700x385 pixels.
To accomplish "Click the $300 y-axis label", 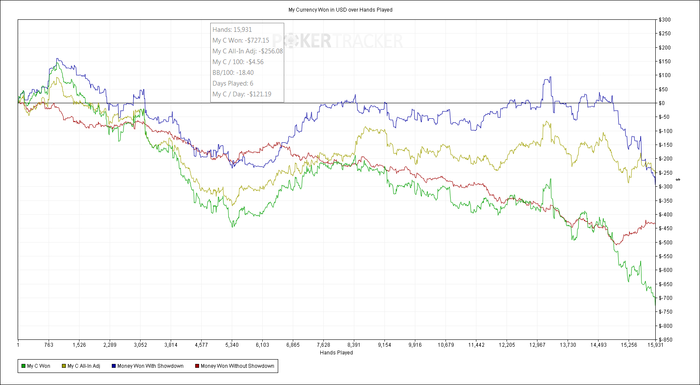I will click(665, 20).
